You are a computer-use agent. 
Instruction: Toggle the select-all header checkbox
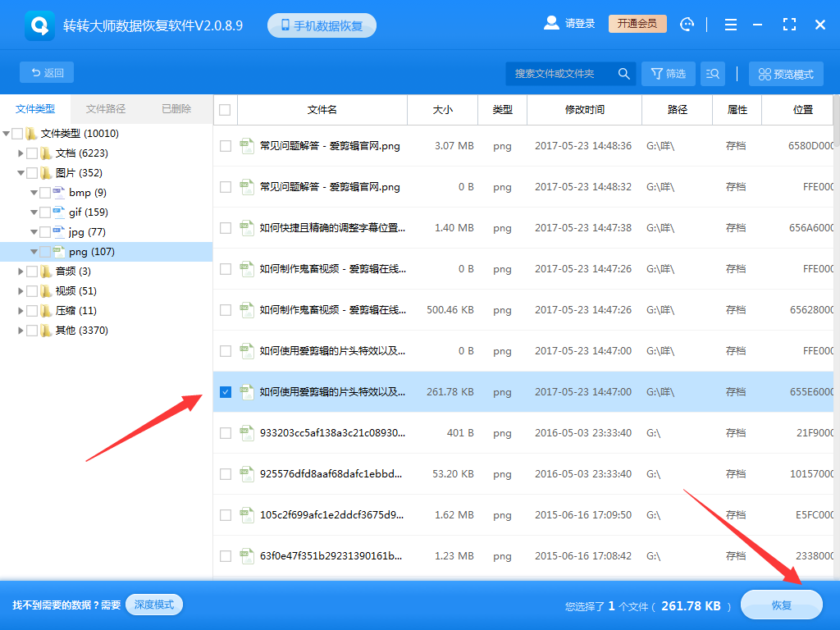click(x=225, y=110)
